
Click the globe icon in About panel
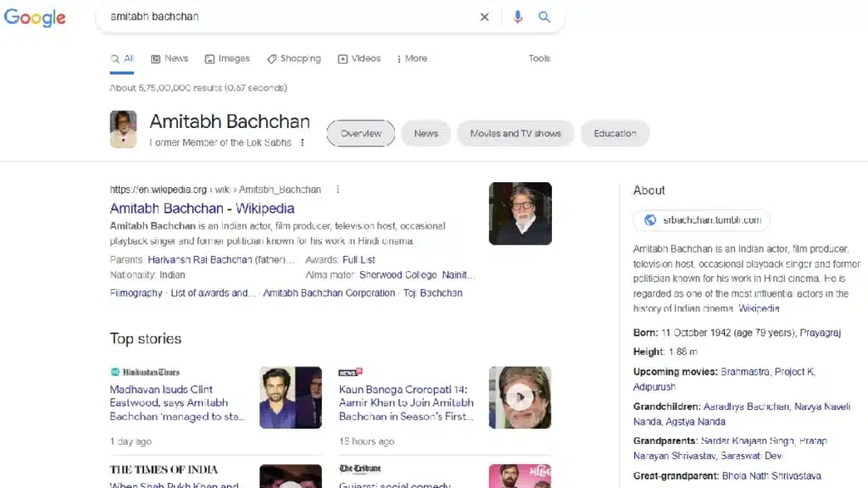tap(650, 220)
